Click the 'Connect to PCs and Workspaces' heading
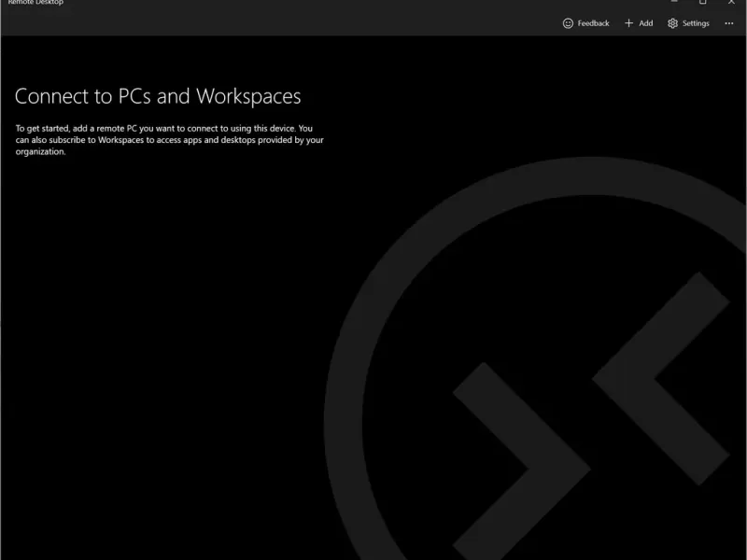Screen dimensions: 747x560 [158, 97]
